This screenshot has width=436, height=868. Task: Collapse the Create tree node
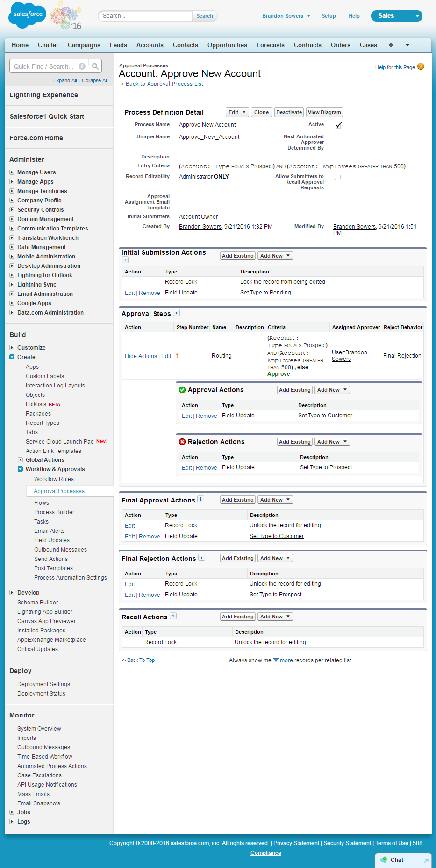12,357
